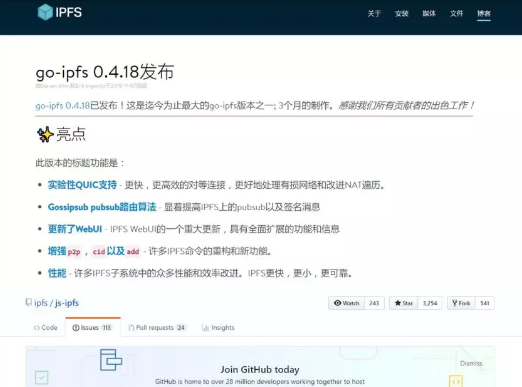Screen dimensions: 522x387
Task: Open the 541 forks count
Action: 485,303
